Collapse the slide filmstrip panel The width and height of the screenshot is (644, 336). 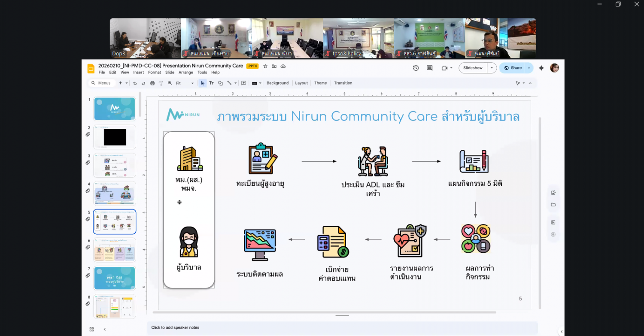[x=104, y=329]
